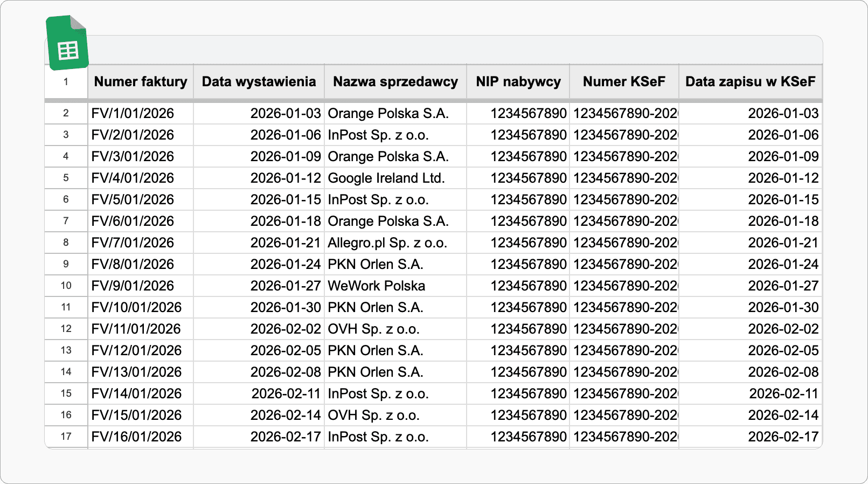This screenshot has height=484, width=868.
Task: Click invoice cell FV/8/01/2026
Action: click(x=141, y=264)
